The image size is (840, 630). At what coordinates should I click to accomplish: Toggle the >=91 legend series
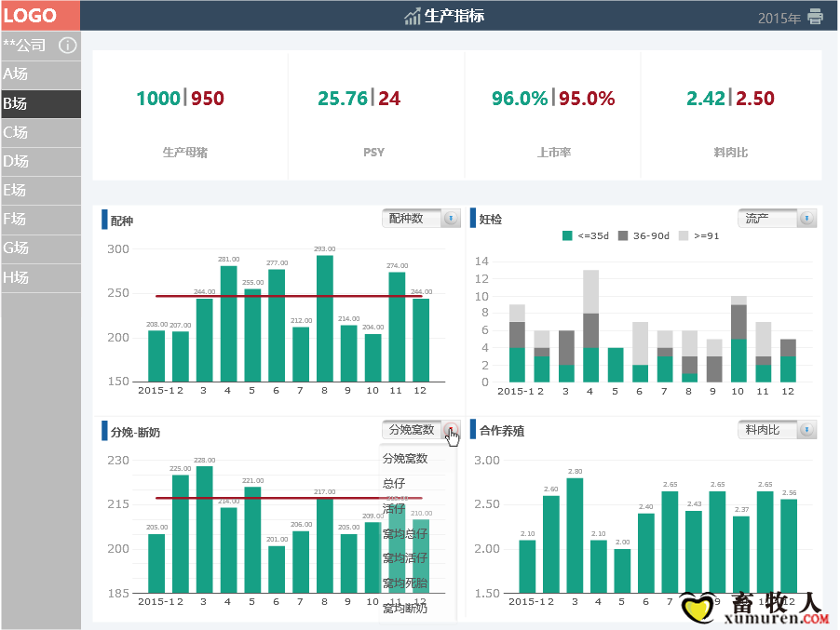click(x=699, y=236)
